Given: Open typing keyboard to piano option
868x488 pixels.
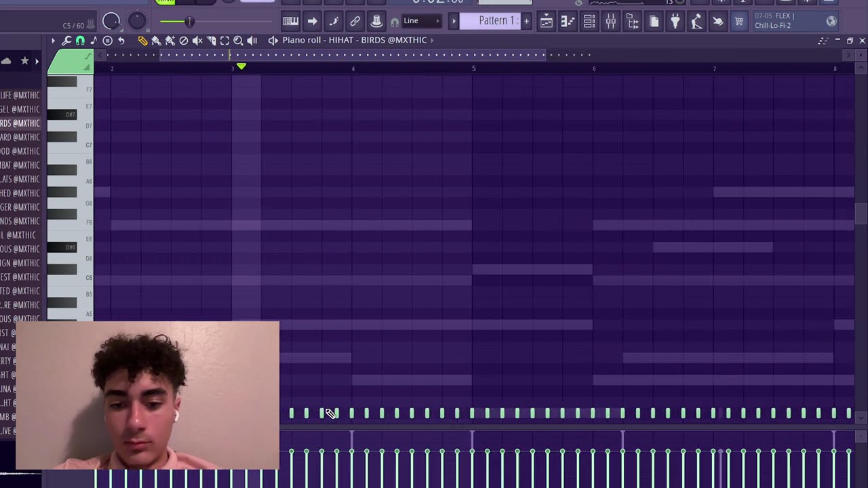Looking at the screenshot, I should tap(290, 21).
